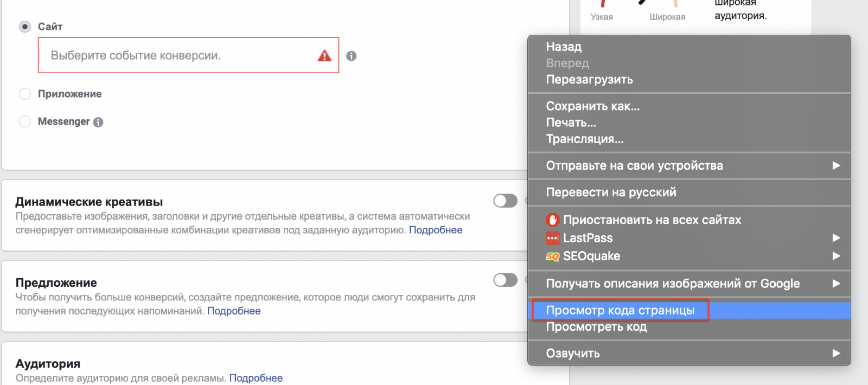Click the red warning triangle icon

[x=324, y=55]
